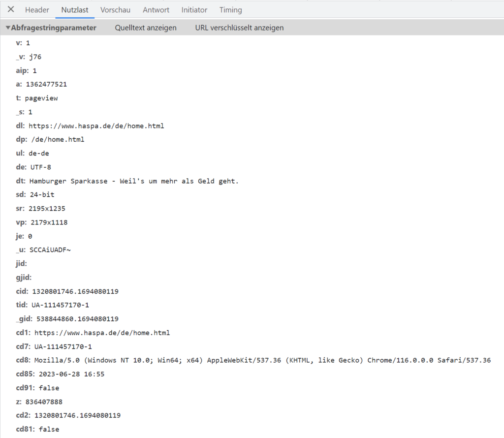Click the cd8 Mozilla user agent string
The height and width of the screenshot is (438, 504).
[263, 360]
